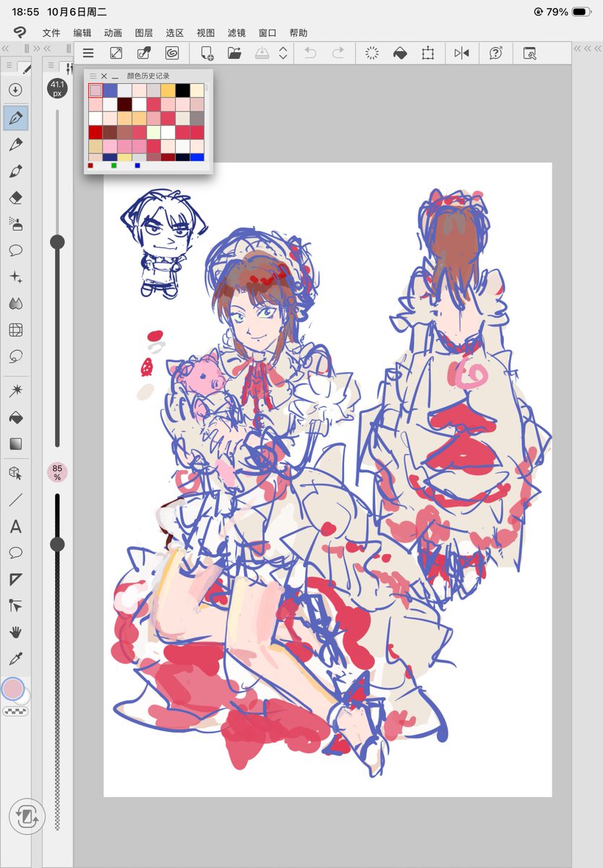Open a file with the folder icon
Screen dimensions: 603x868
point(234,53)
